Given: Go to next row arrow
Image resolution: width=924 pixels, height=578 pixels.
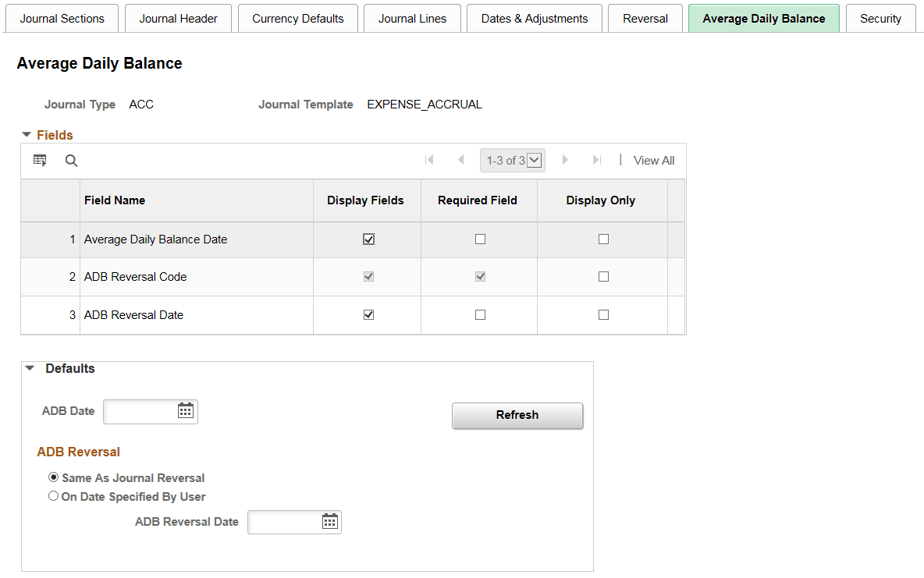Looking at the screenshot, I should [565, 160].
